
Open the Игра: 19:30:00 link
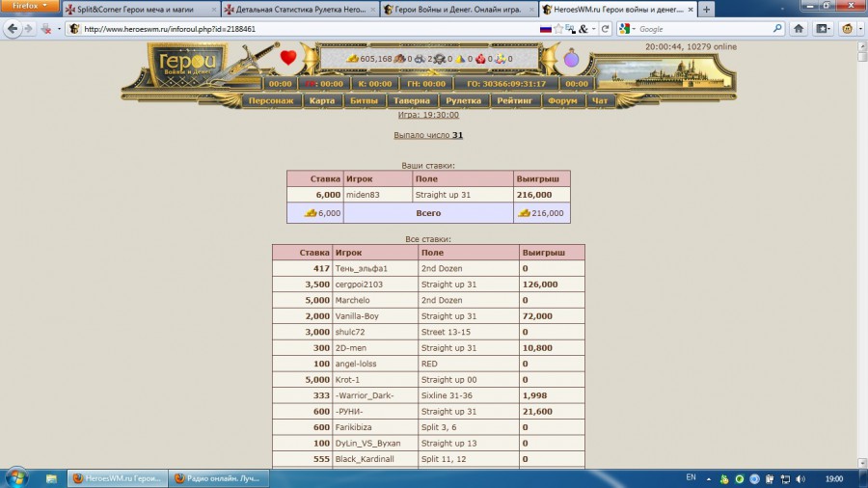(x=428, y=114)
